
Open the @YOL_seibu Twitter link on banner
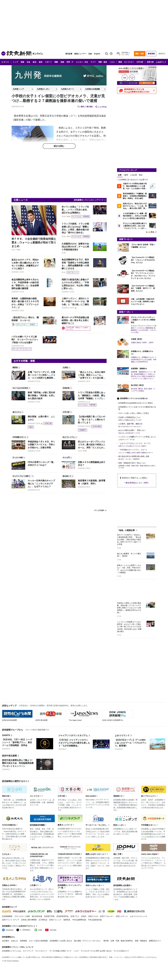click(93, 76)
